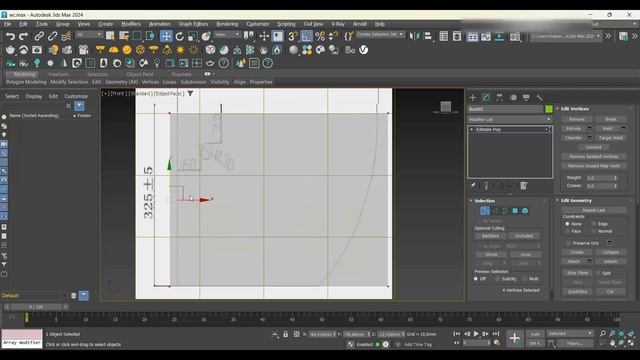
Task: Click the Configure Modifier Sets icon
Action: tap(524, 186)
